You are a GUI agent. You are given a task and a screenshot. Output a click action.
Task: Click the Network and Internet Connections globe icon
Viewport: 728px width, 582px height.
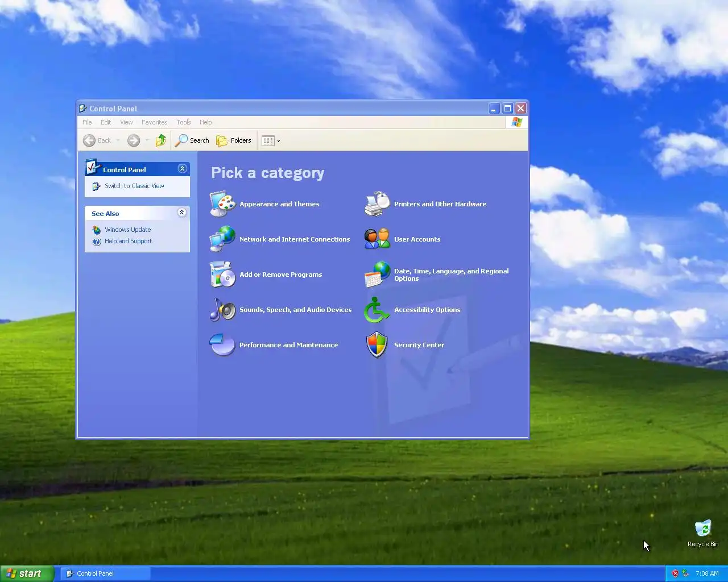[222, 239]
